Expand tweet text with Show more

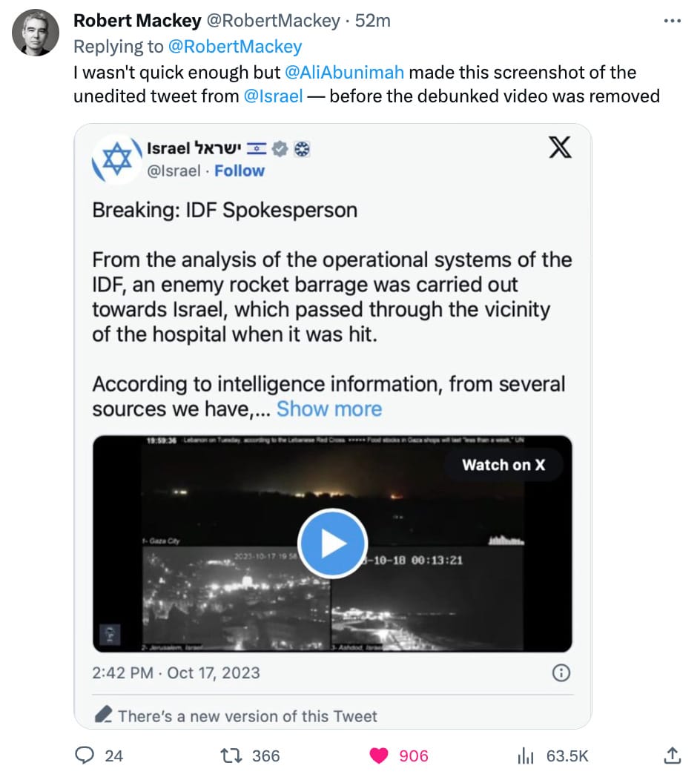coord(329,409)
